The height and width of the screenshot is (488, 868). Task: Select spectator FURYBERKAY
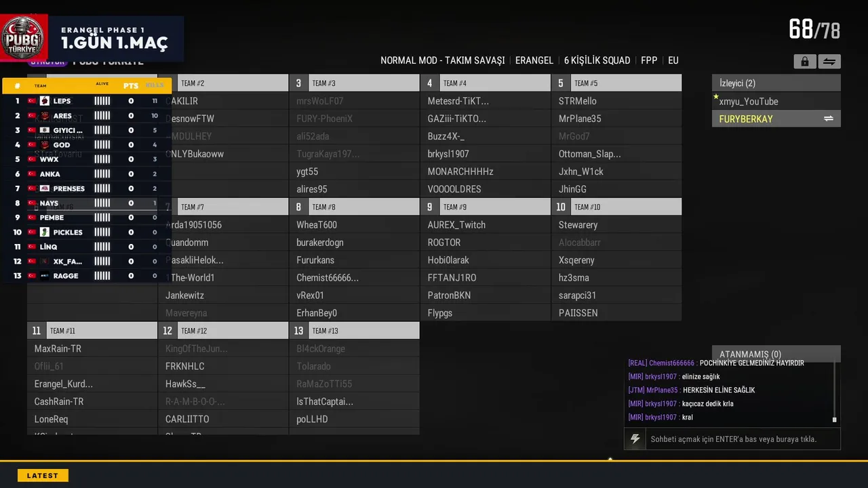tap(776, 119)
